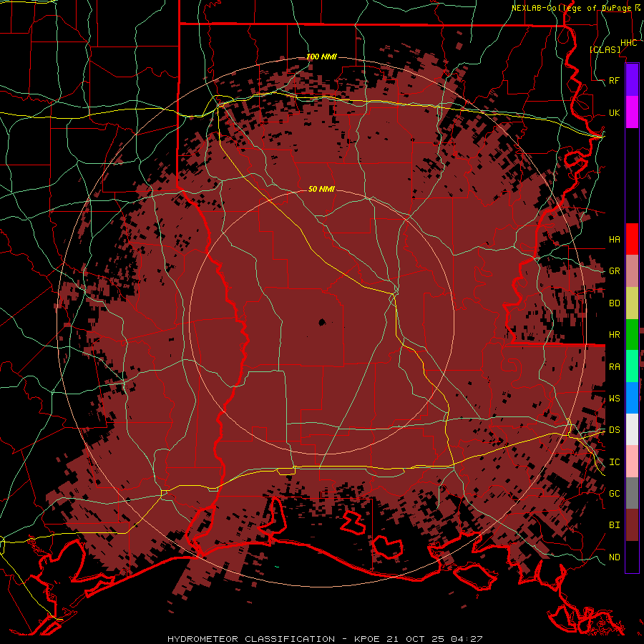Click the 'KPOE' radar site identifier
Viewport: 644px width, 644px height.
click(x=366, y=639)
